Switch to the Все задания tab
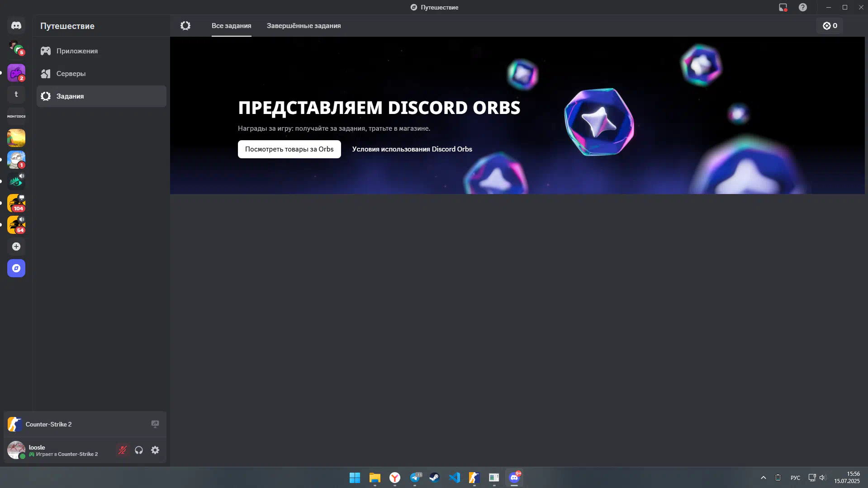 (x=231, y=26)
